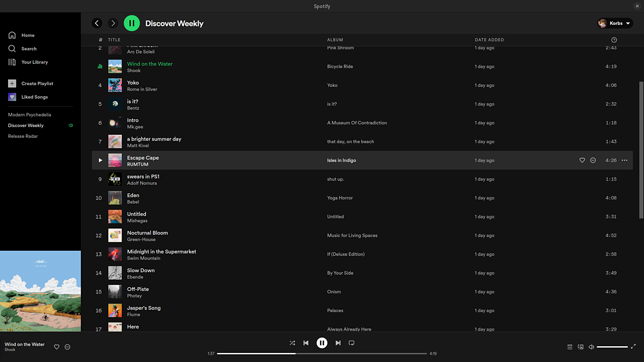This screenshot has height=362, width=644.
Task: Open the Korbs account dropdown
Action: point(615,23)
